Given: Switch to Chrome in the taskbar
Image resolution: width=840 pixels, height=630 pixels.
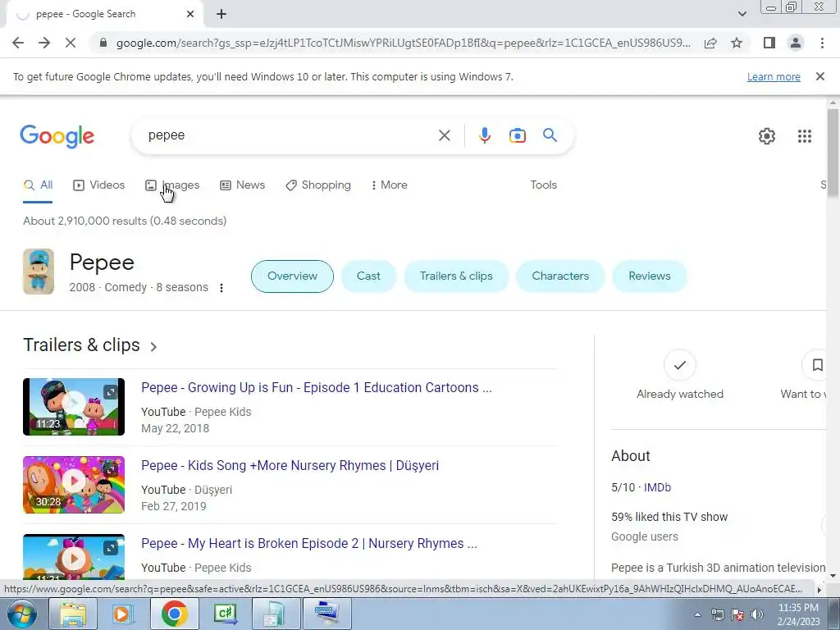Looking at the screenshot, I should click(x=174, y=614).
